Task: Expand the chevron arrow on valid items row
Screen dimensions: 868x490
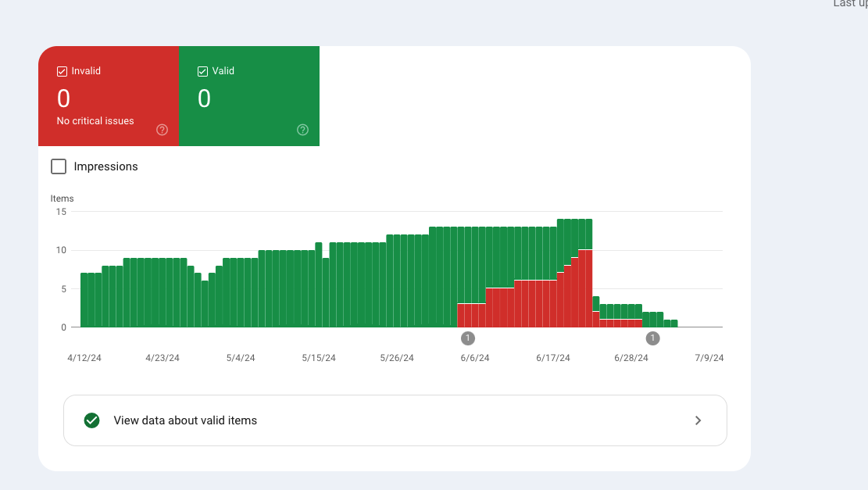Action: pyautogui.click(x=698, y=420)
